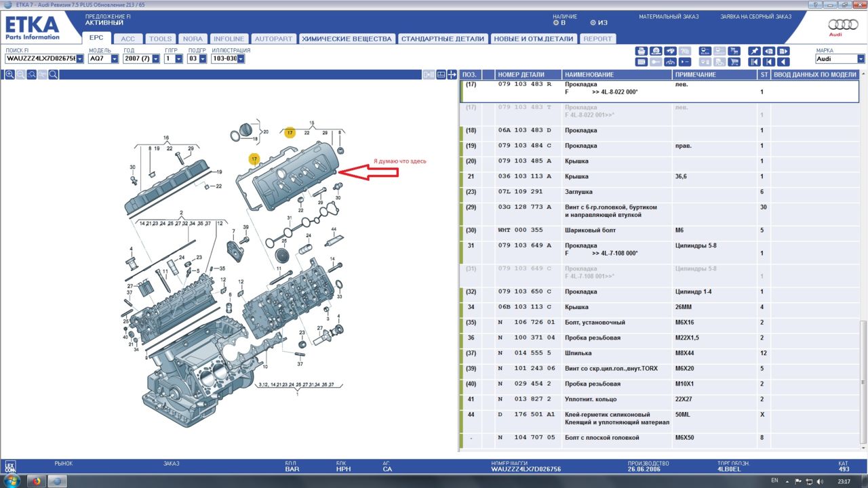Click the parts list scroll-down arrow

pyautogui.click(x=864, y=449)
